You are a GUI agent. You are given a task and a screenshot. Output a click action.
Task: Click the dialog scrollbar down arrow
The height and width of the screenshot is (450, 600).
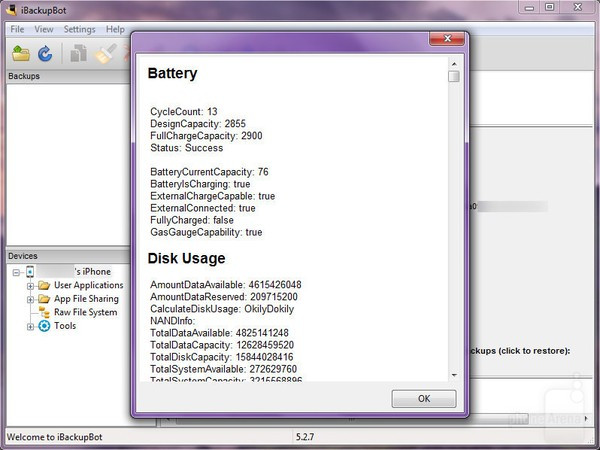pos(454,375)
